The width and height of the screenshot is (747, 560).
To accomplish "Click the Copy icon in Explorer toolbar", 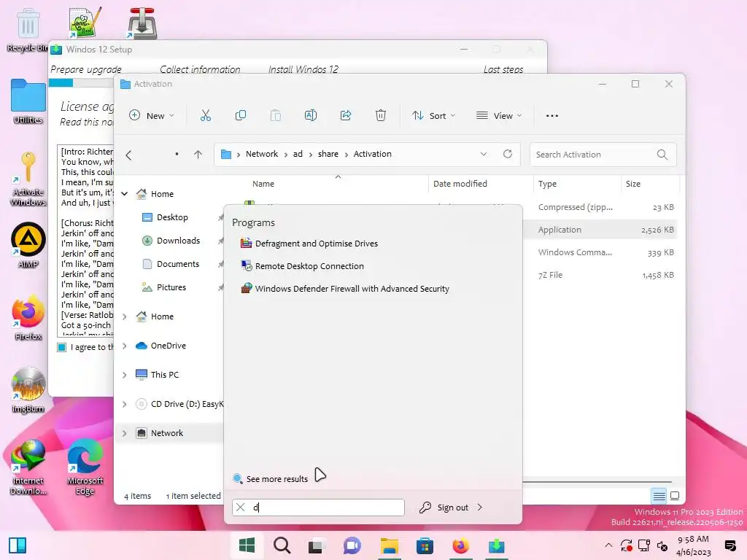I will (241, 115).
